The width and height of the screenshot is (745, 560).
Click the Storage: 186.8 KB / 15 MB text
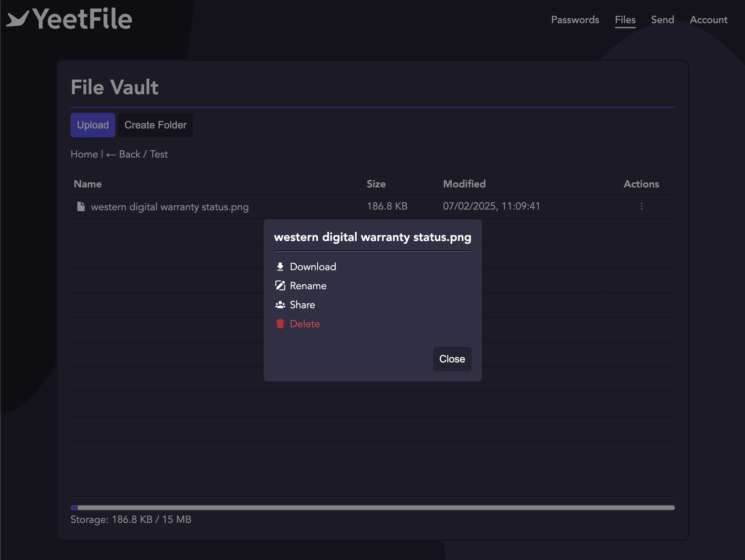point(131,519)
